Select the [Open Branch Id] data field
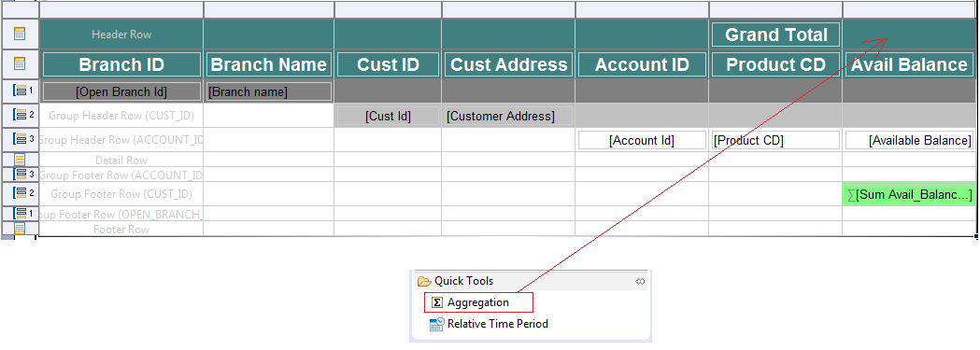Screen dimensions: 980x350 [x=121, y=91]
